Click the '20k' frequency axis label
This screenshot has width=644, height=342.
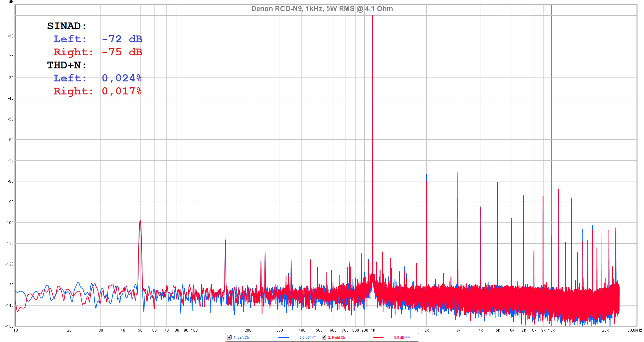[x=605, y=330]
